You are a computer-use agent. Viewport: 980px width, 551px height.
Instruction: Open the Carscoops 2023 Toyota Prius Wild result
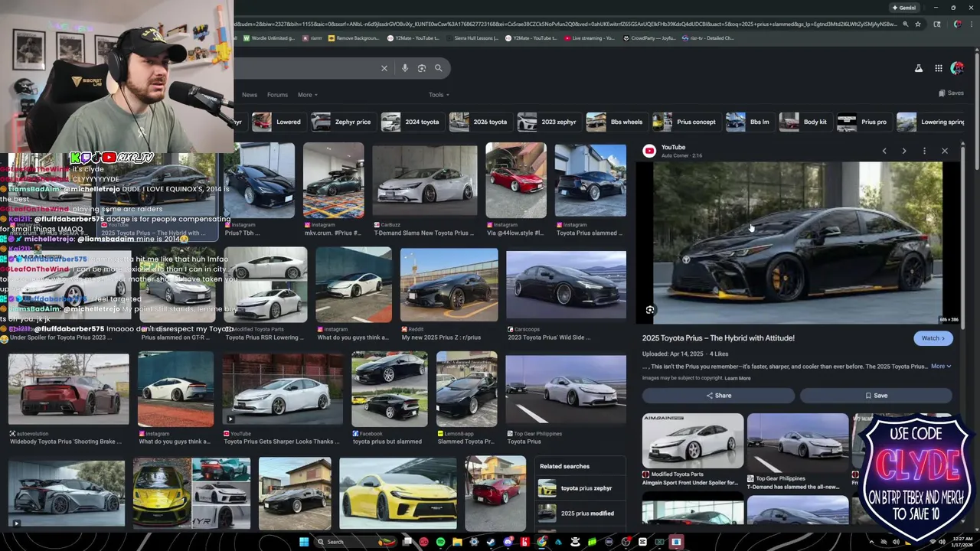566,295
